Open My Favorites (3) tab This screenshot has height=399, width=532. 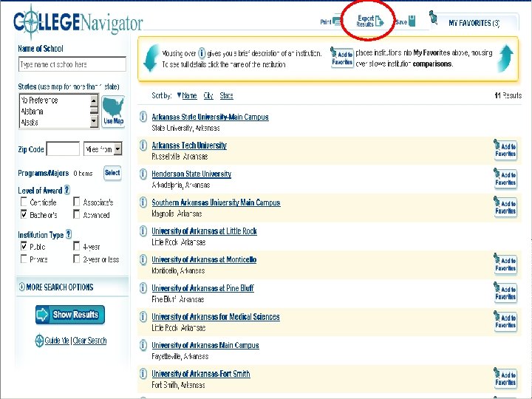pyautogui.click(x=474, y=23)
